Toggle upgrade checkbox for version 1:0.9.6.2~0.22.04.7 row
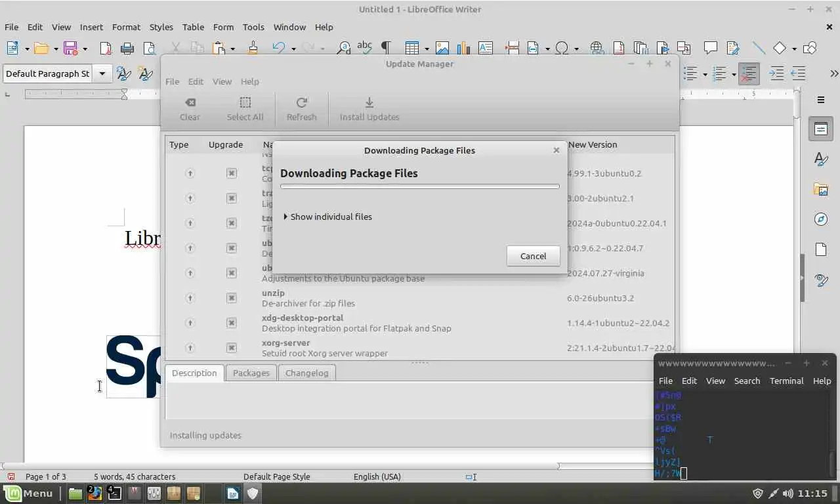Screen dimensions: 840x504 coord(231,248)
